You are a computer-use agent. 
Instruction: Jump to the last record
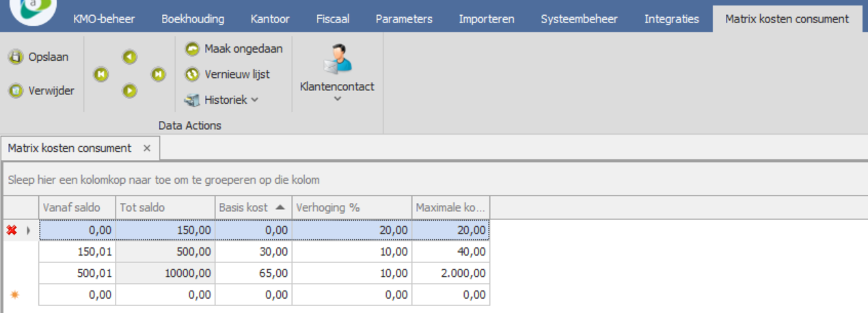158,74
